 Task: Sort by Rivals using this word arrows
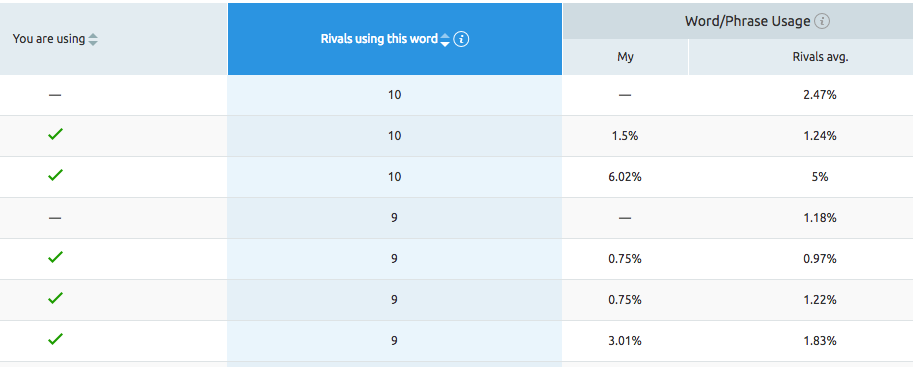tap(445, 39)
